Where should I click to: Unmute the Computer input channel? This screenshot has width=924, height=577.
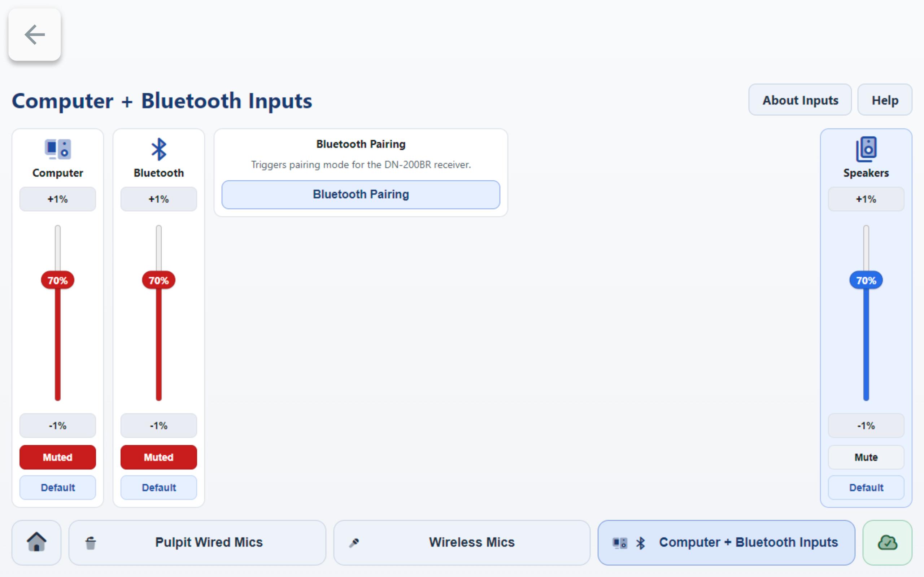57,457
